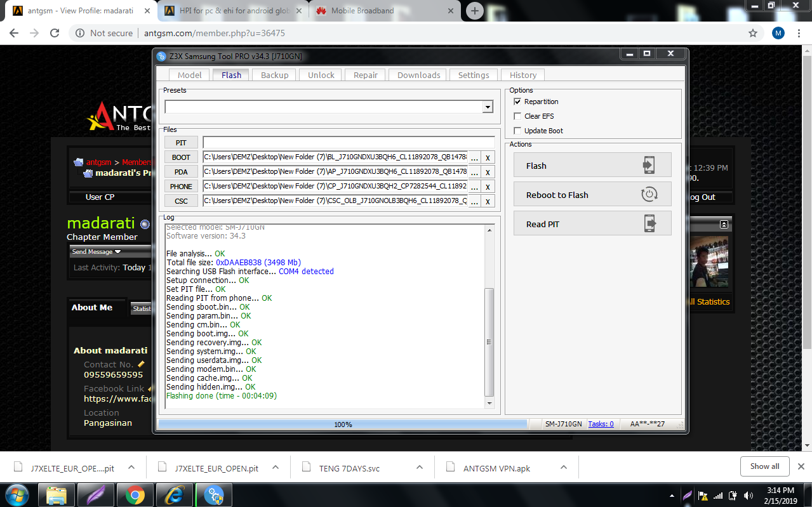
Task: Clear the CSC file with x button
Action: (488, 201)
